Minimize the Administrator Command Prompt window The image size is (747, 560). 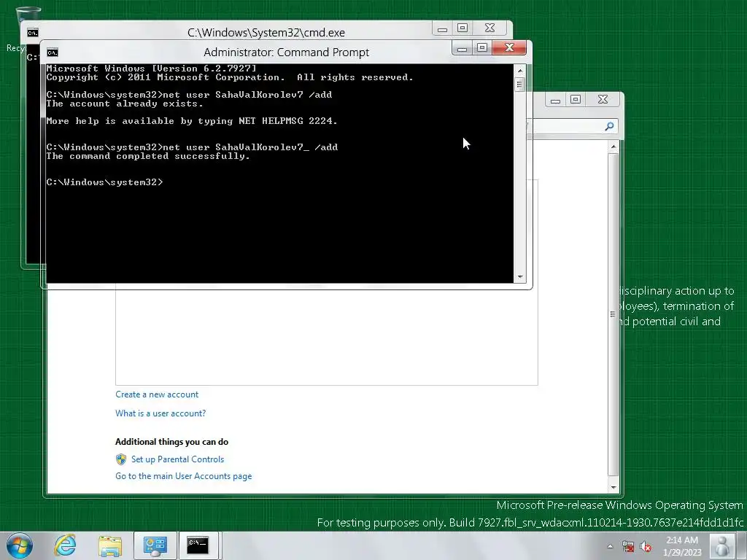click(462, 48)
